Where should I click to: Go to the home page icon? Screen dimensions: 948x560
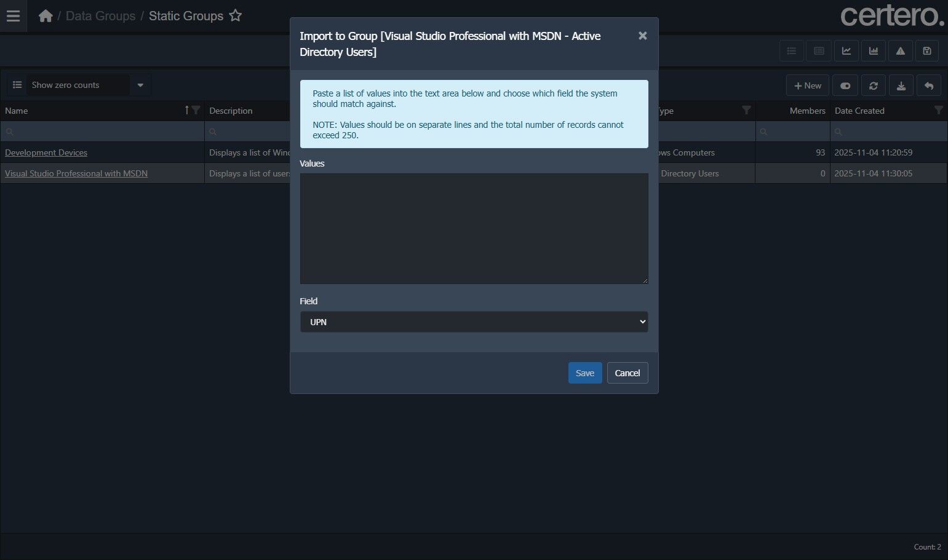[x=46, y=16]
